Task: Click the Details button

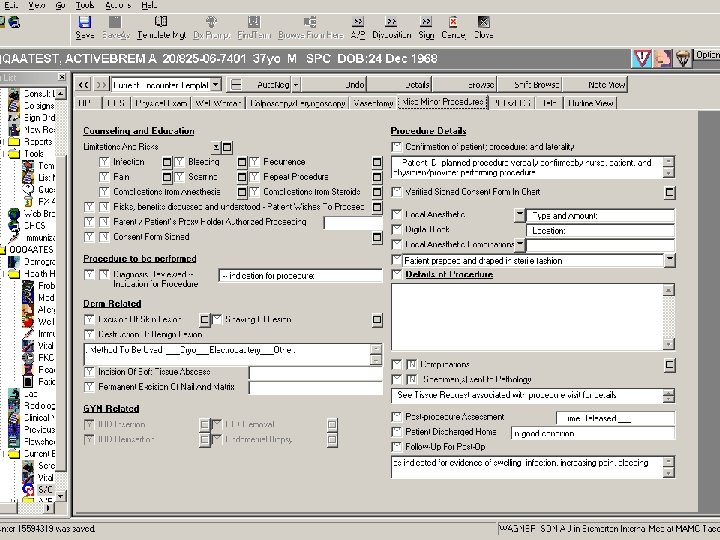Action: coord(399,85)
